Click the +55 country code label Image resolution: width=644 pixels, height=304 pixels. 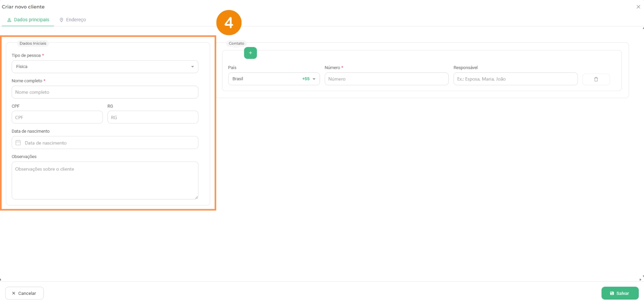[x=305, y=79]
